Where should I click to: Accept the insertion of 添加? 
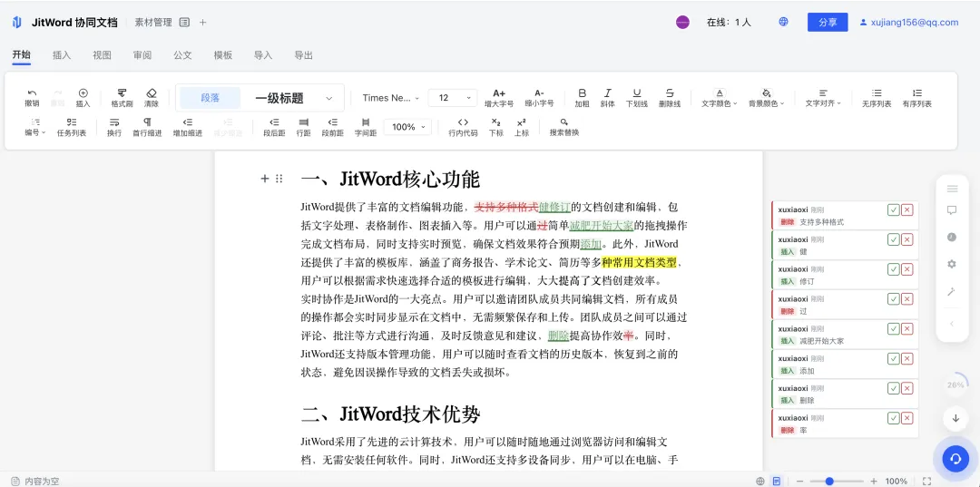pyautogui.click(x=893, y=358)
